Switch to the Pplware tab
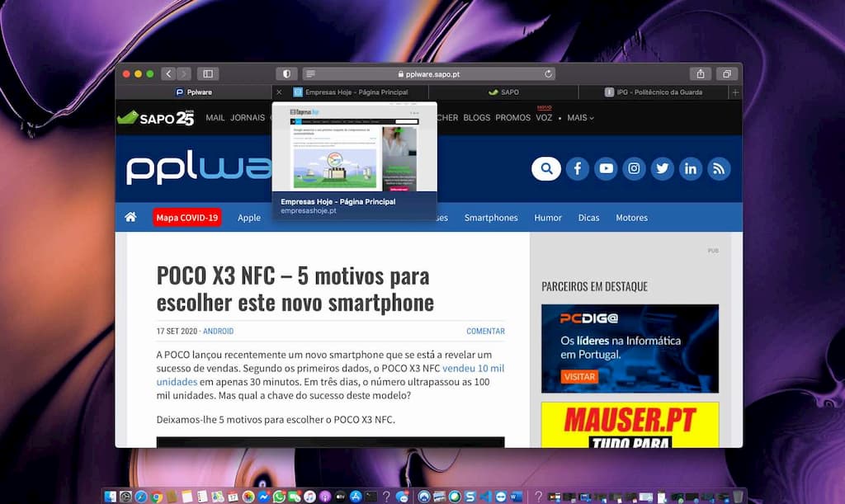845x504 pixels. coord(194,92)
